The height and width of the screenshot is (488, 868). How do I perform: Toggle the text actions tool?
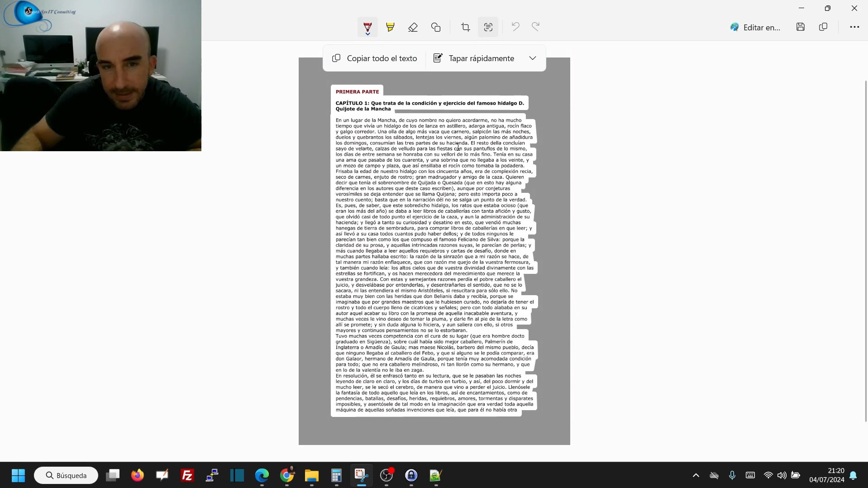click(488, 27)
